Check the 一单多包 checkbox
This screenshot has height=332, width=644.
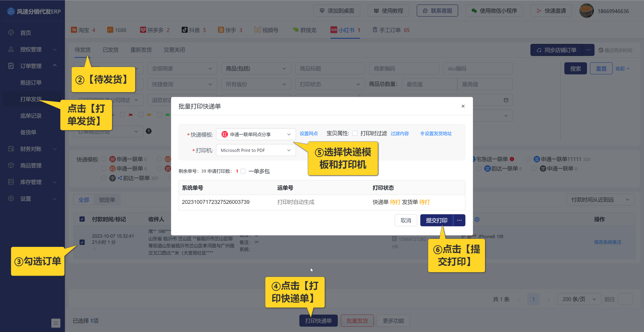243,171
